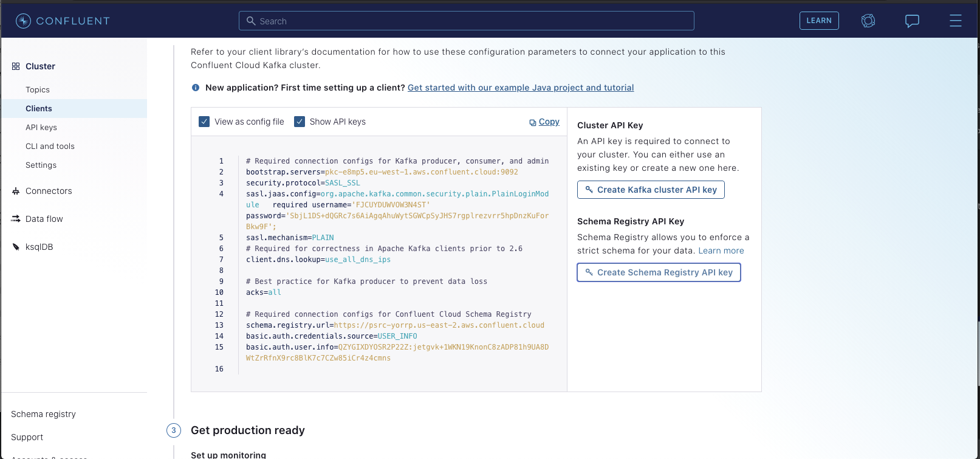Click the Cluster grid icon in sidebar
This screenshot has width=980, height=459.
16,66
